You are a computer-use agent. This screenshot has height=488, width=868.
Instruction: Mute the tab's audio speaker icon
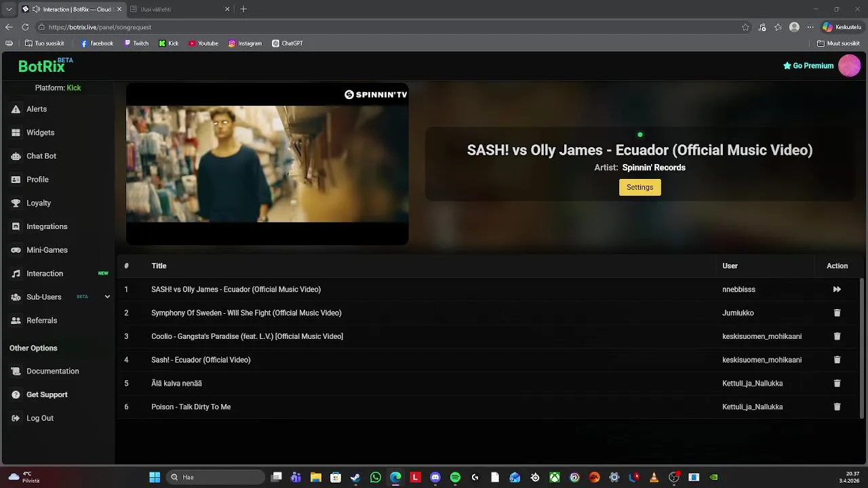coord(36,9)
